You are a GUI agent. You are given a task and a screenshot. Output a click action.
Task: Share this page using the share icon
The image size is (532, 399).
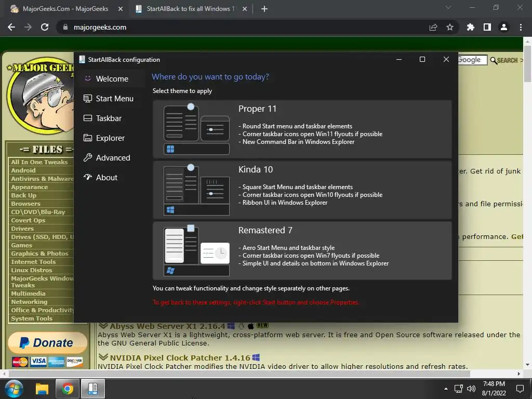pyautogui.click(x=433, y=27)
